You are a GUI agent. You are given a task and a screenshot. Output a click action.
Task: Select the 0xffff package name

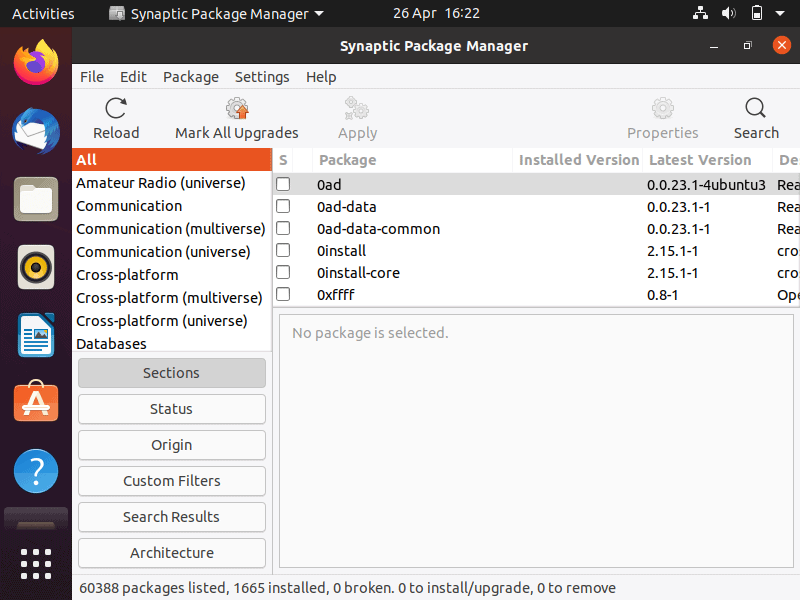[x=335, y=294]
